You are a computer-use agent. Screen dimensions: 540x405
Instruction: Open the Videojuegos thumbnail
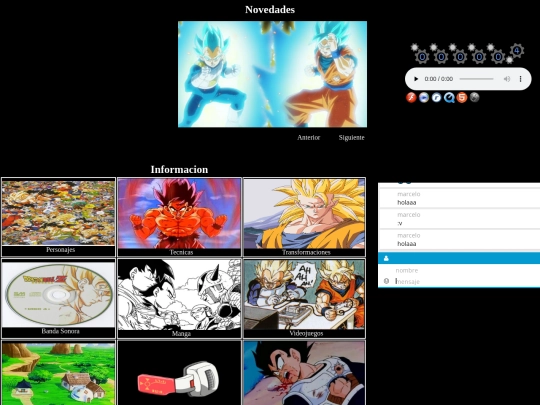pyautogui.click(x=304, y=294)
